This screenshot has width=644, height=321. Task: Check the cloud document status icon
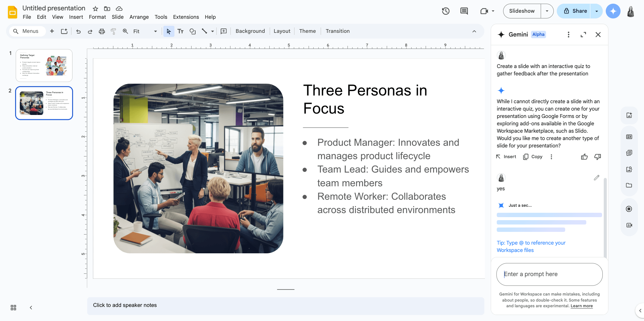pos(119,9)
